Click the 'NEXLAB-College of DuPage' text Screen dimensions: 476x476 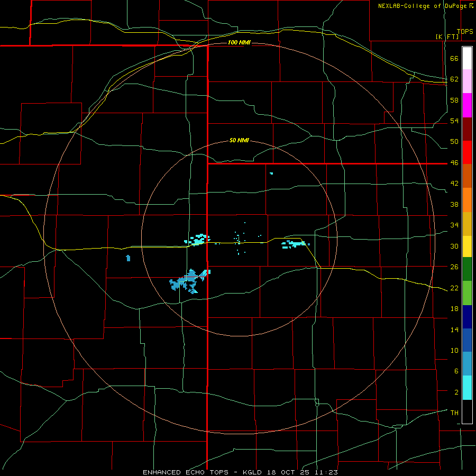(423, 6)
